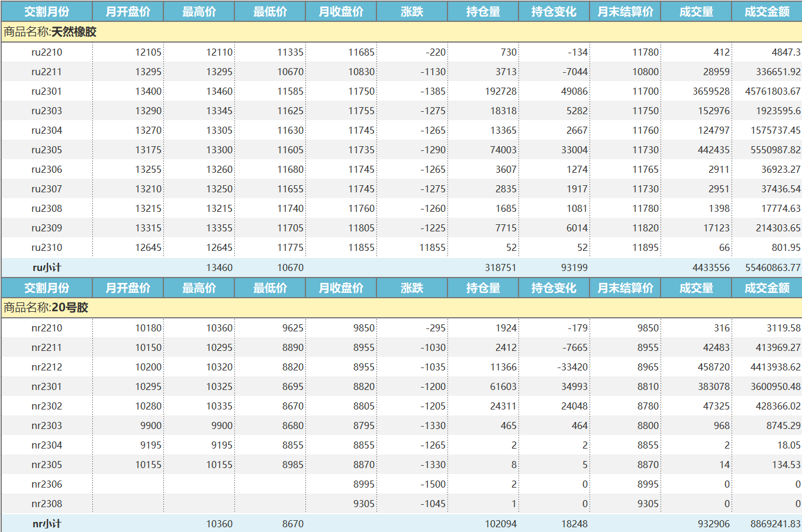Select the nr2303 row label
Image resolution: width=802 pixels, height=532 pixels.
(47, 425)
